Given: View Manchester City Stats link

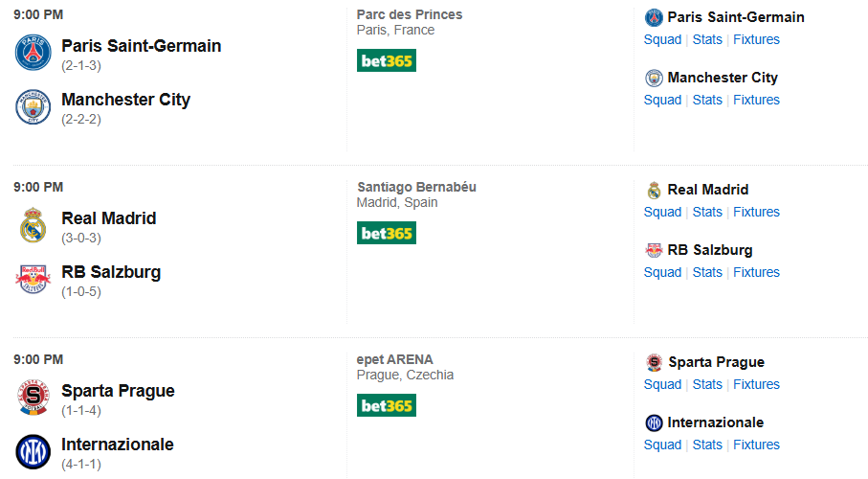Looking at the screenshot, I should click(x=707, y=100).
